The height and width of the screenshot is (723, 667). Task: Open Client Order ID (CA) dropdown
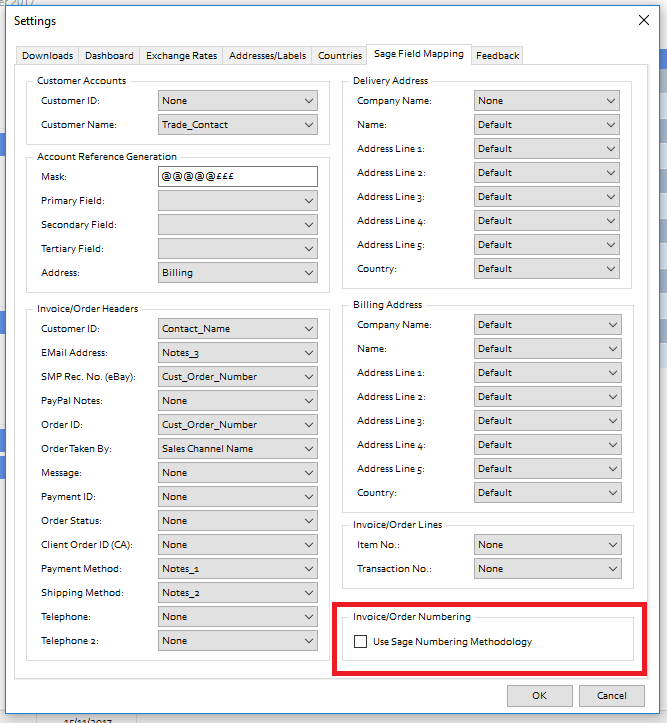(238, 544)
